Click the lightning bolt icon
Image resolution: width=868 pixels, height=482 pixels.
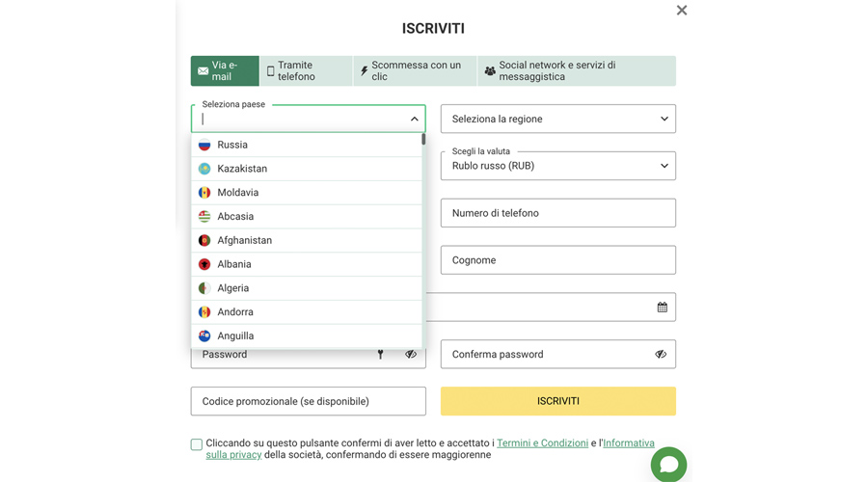pos(365,70)
